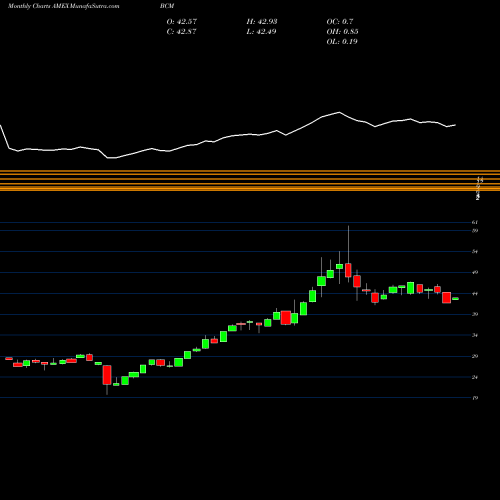Click the 49 price axis label
Image resolution: width=500 pixels, height=500 pixels.
pos(475,272)
